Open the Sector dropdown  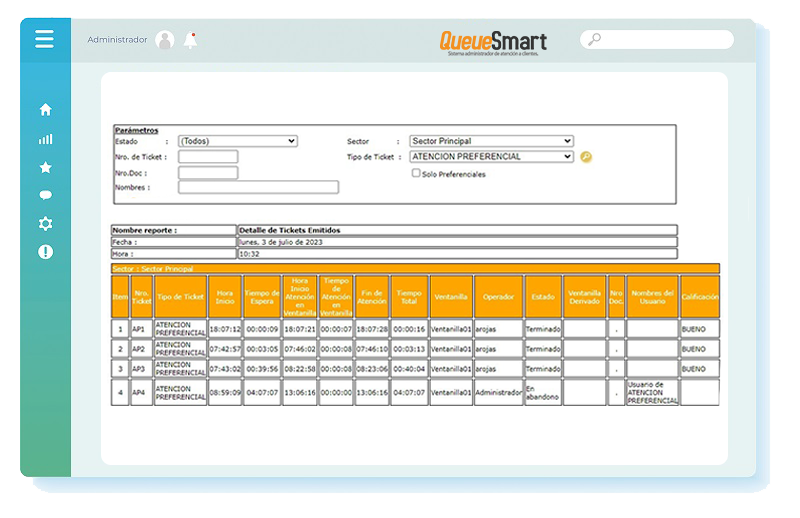click(491, 141)
